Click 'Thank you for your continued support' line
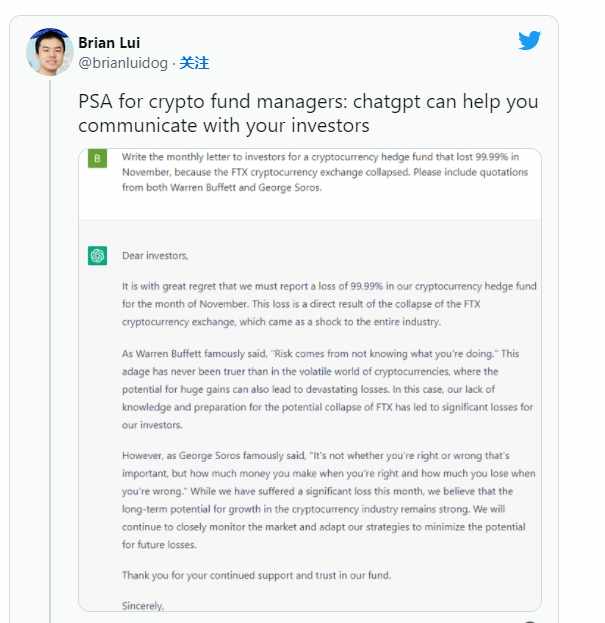This screenshot has height=623, width=605. tap(257, 575)
